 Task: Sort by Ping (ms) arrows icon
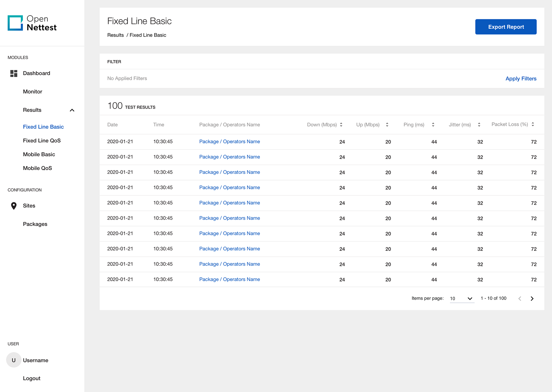click(x=433, y=125)
